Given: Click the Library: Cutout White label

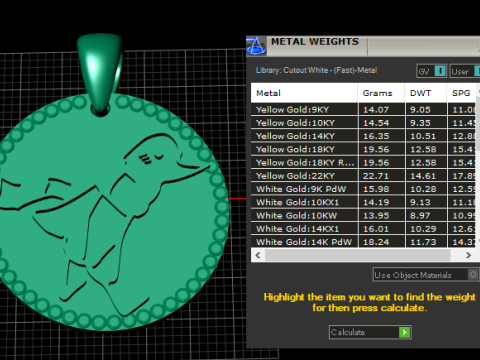Looking at the screenshot, I should click(316, 70).
